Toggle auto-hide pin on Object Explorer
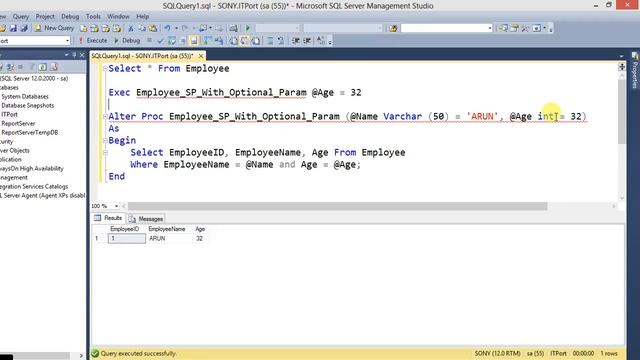This screenshot has height=360, width=640. click(74, 55)
